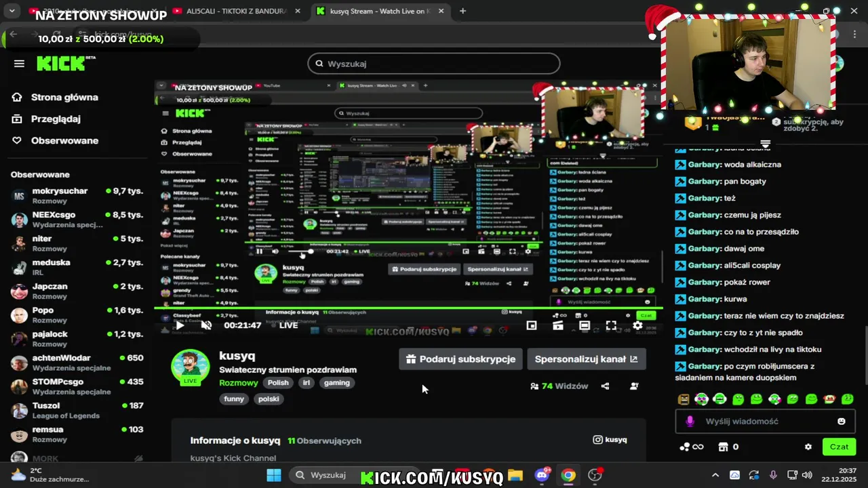
Task: Click chat message 'pokaż rower'
Action: [747, 283]
